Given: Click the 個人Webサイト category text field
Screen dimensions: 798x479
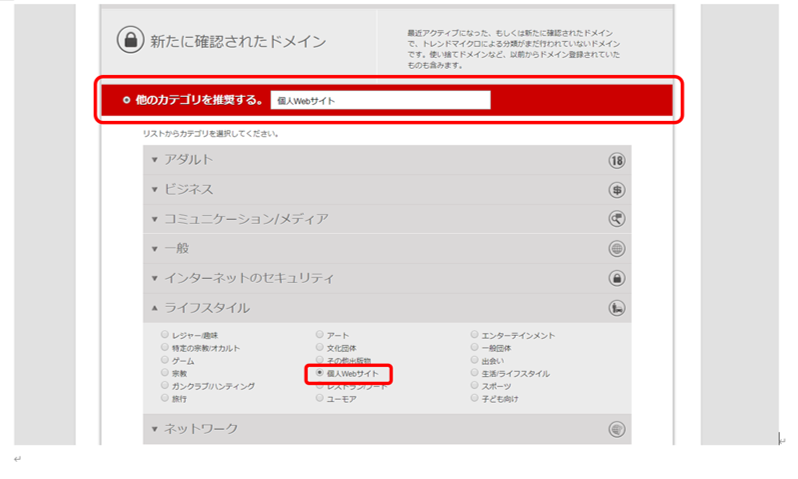Looking at the screenshot, I should (381, 100).
